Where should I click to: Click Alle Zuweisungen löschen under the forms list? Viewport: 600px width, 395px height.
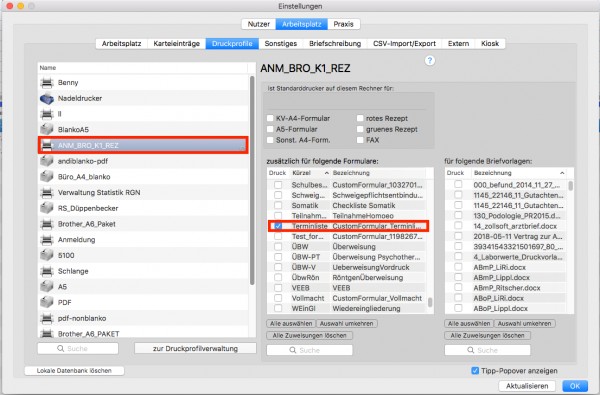(x=309, y=335)
